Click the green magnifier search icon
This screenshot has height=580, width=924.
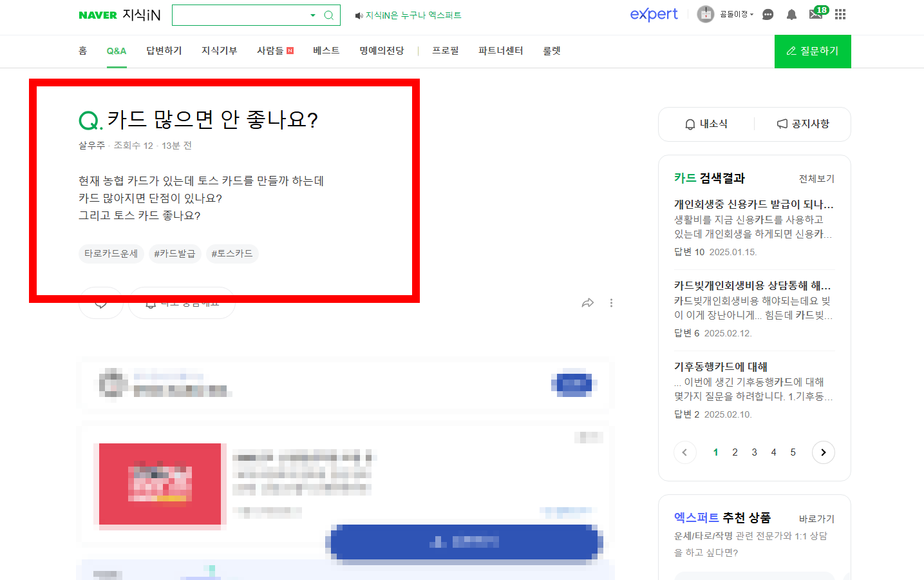tap(328, 15)
